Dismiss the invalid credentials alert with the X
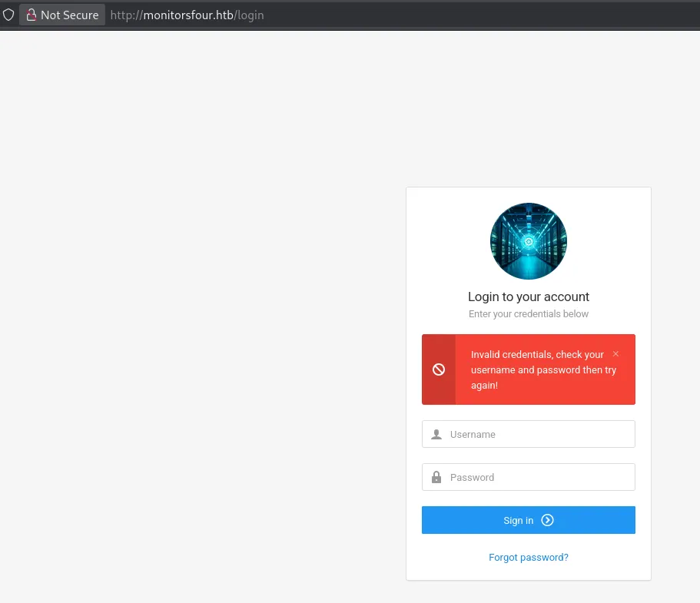700x603 pixels. [x=615, y=354]
